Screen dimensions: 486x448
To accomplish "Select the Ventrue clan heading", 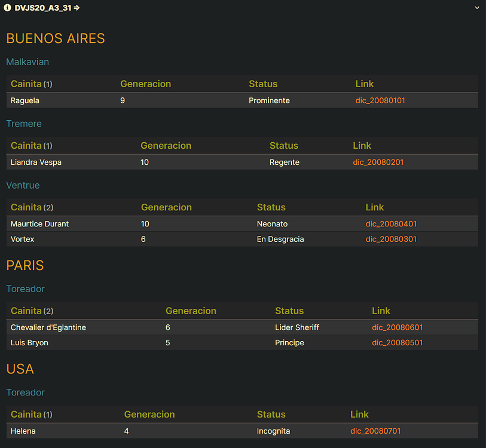I will pyautogui.click(x=23, y=185).
